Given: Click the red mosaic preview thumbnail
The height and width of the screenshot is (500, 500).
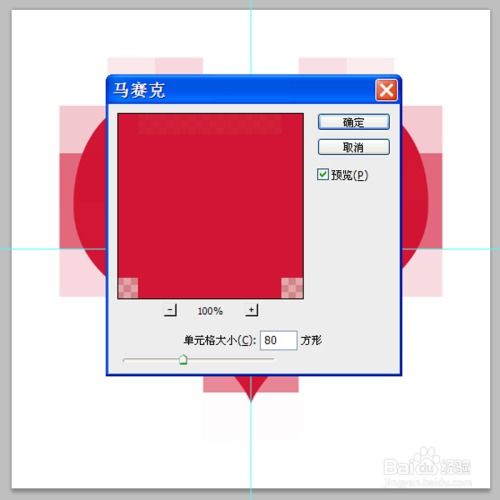Looking at the screenshot, I should click(211, 206).
